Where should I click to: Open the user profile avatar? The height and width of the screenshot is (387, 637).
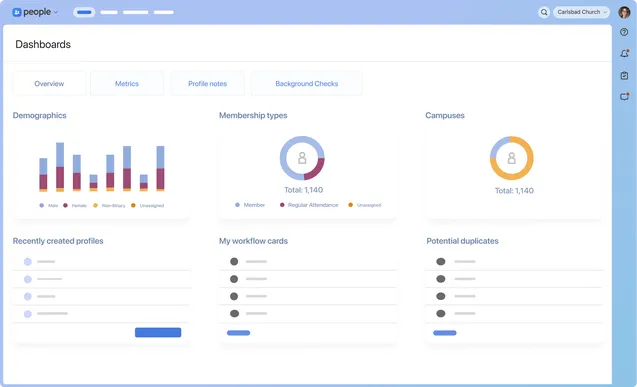[624, 12]
